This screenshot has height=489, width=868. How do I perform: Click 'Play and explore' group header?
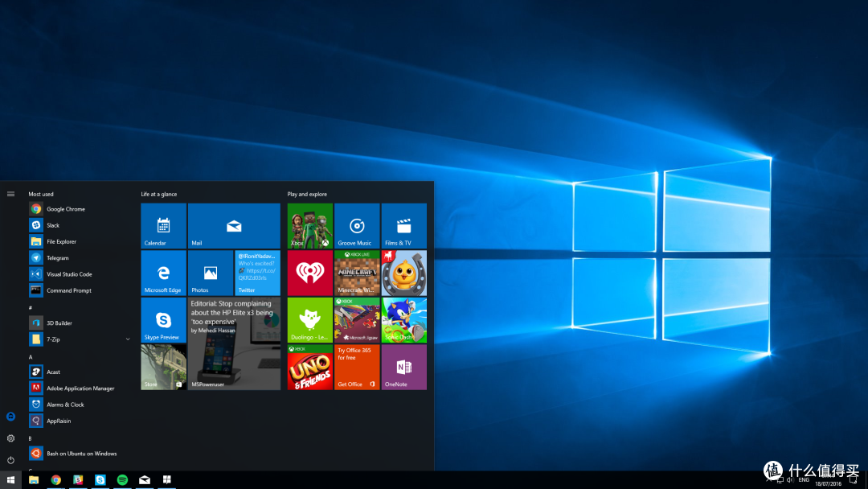coord(307,194)
